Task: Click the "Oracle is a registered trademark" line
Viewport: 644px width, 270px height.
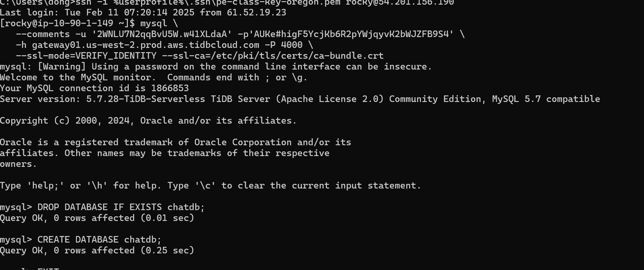Action: (175, 142)
